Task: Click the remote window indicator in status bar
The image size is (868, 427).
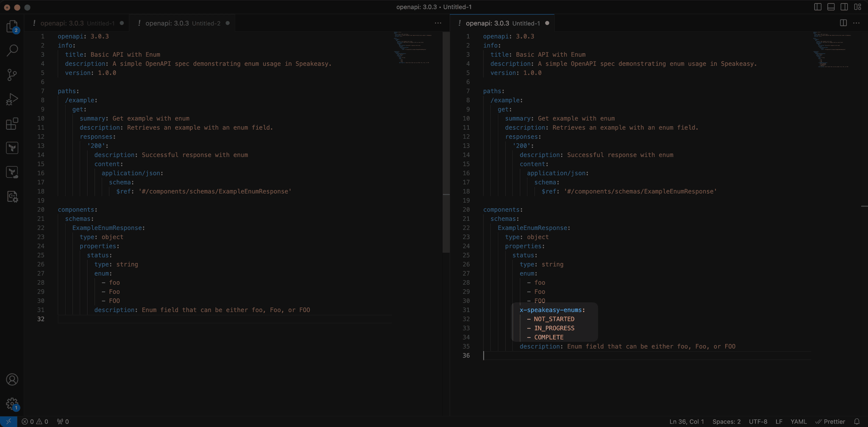Action: (8, 421)
